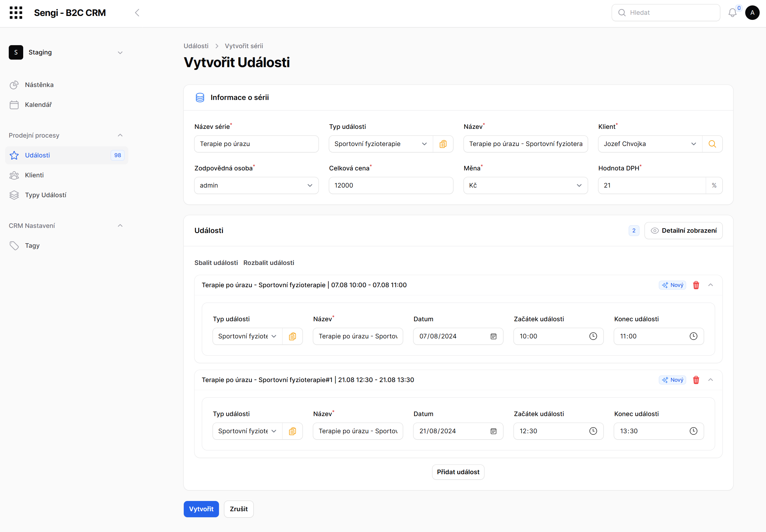766x532 pixels.
Task: Click the Sengi - B2C CRM title
Action: 70,13
